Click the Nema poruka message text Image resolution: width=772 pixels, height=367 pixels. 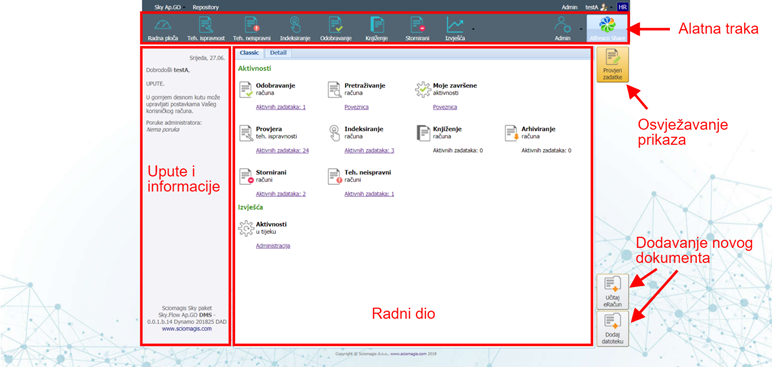(x=162, y=130)
